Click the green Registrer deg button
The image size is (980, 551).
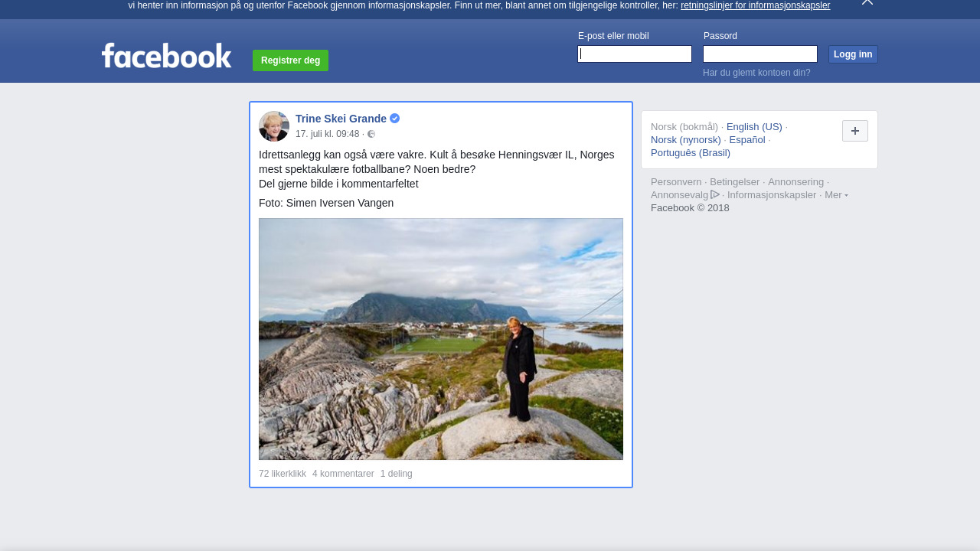point(290,60)
